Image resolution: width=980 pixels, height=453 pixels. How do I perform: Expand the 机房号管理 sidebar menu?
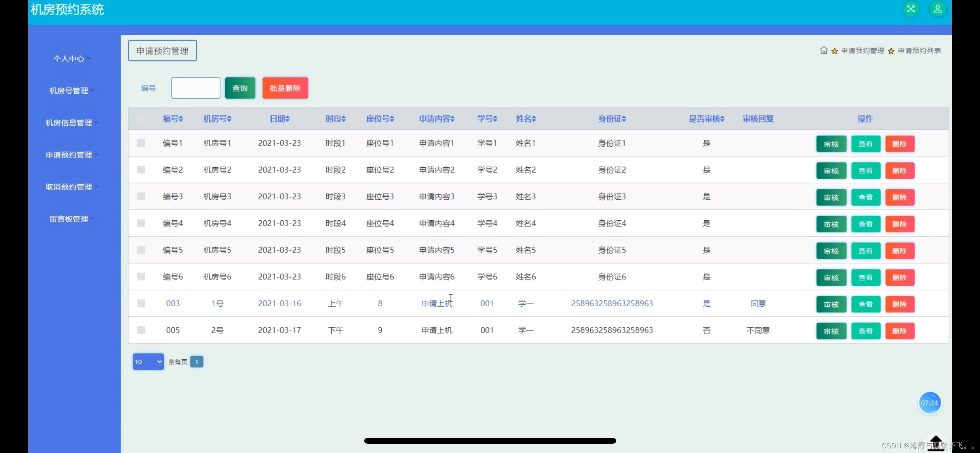pos(71,91)
